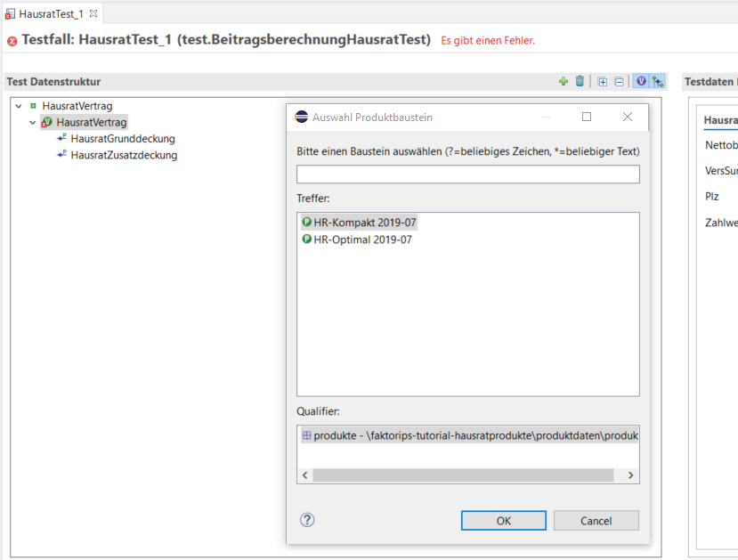Select HausratGrunddeckung in the tree
The width and height of the screenshot is (738, 560).
pyautogui.click(x=122, y=139)
